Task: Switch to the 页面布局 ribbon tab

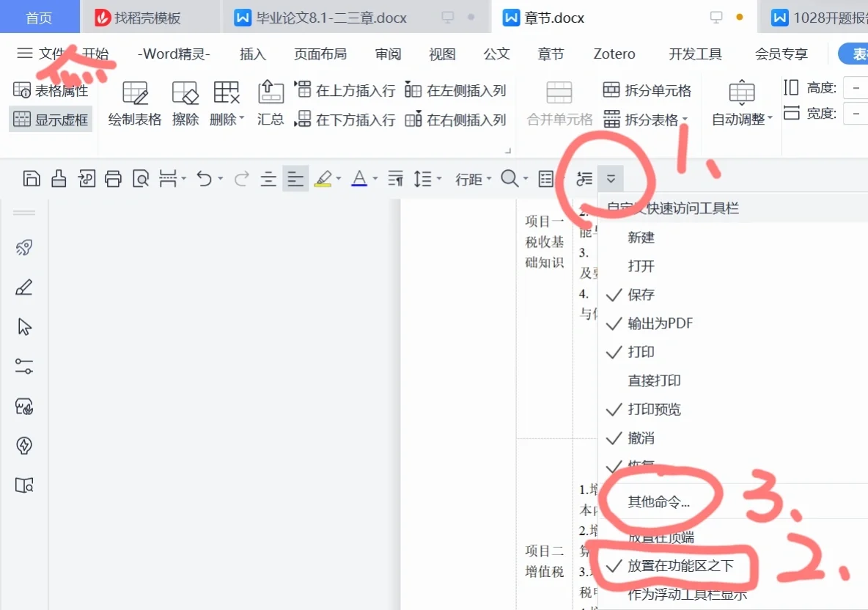Action: coord(321,54)
